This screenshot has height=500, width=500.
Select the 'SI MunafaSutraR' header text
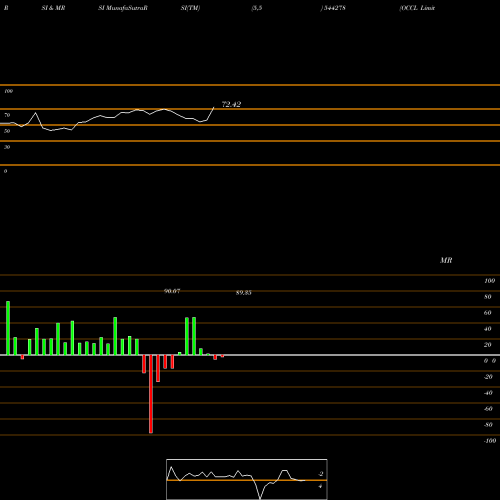pyautogui.click(x=123, y=8)
